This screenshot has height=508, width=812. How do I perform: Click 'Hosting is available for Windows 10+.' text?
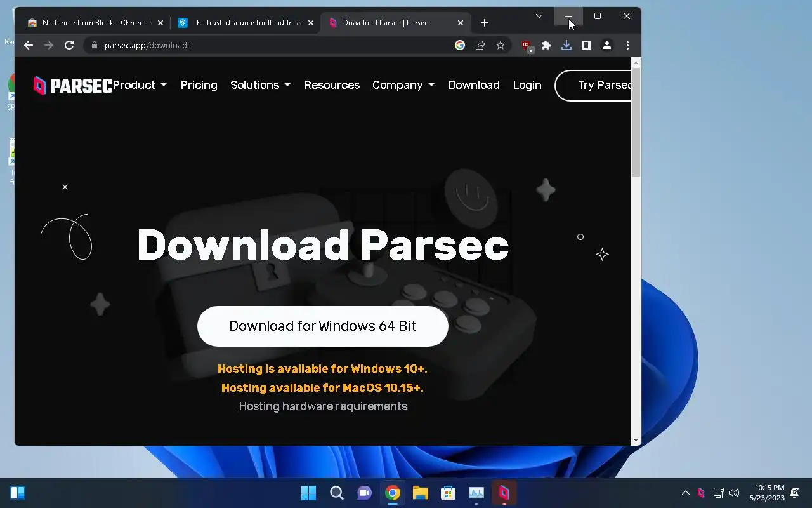coord(322,369)
